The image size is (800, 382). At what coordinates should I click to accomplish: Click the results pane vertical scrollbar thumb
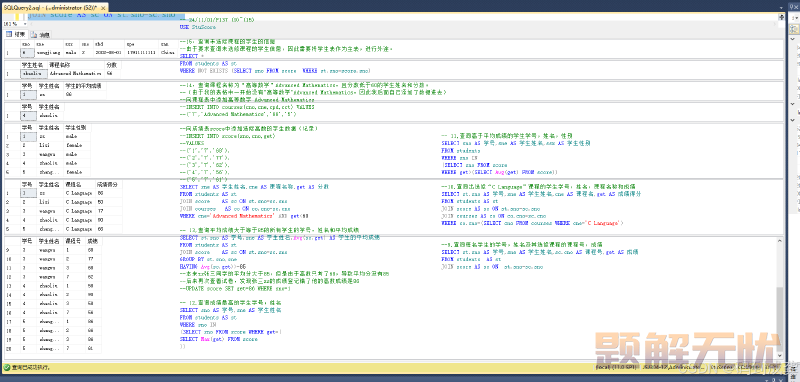click(x=781, y=320)
